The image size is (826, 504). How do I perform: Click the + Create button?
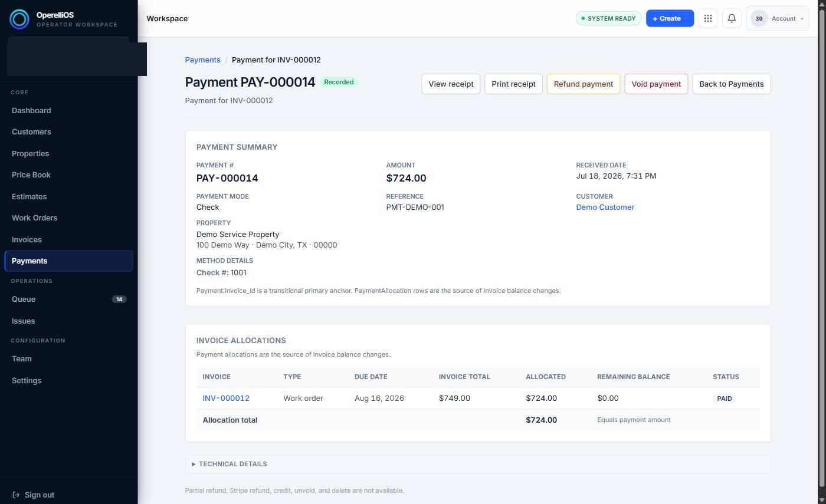click(670, 18)
